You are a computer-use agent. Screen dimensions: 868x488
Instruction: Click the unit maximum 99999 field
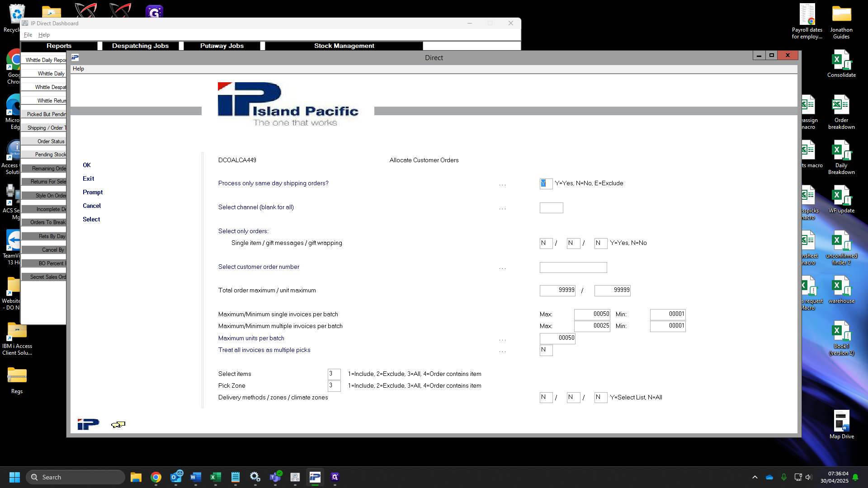pyautogui.click(x=613, y=291)
